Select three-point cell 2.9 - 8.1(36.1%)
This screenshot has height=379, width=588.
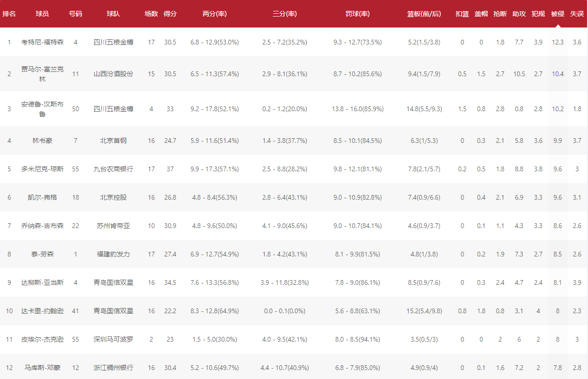[285, 74]
